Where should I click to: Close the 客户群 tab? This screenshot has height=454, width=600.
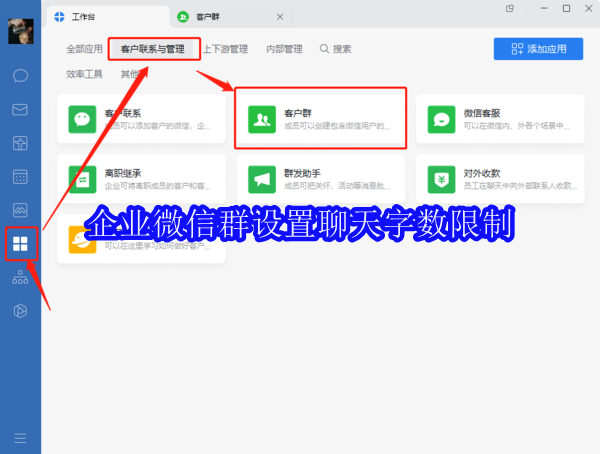coord(280,17)
